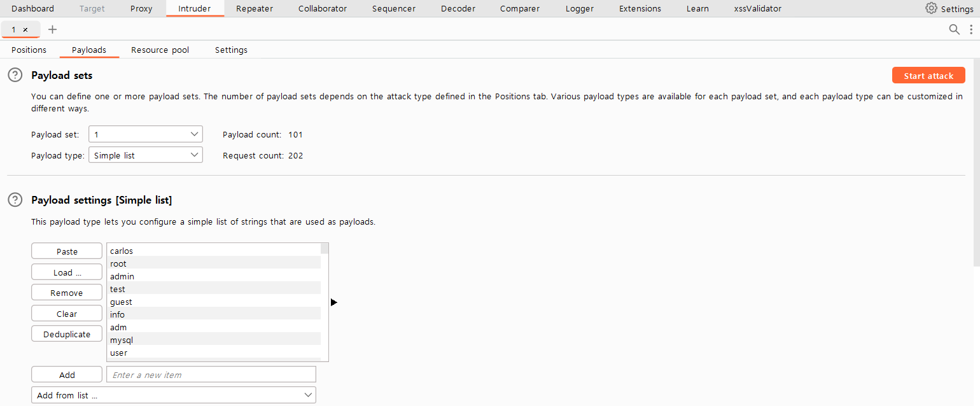Open the Intruder Settings sub-tab
The image size is (980, 406).
(231, 50)
